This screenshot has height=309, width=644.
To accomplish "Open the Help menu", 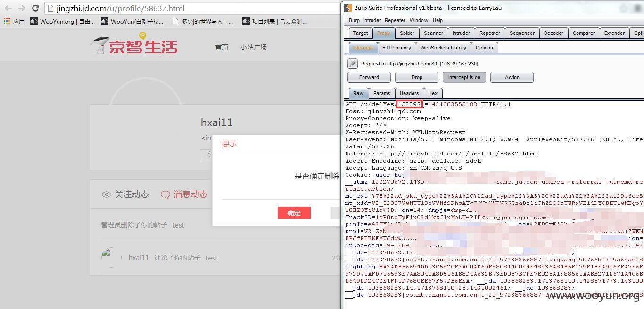I will [438, 20].
